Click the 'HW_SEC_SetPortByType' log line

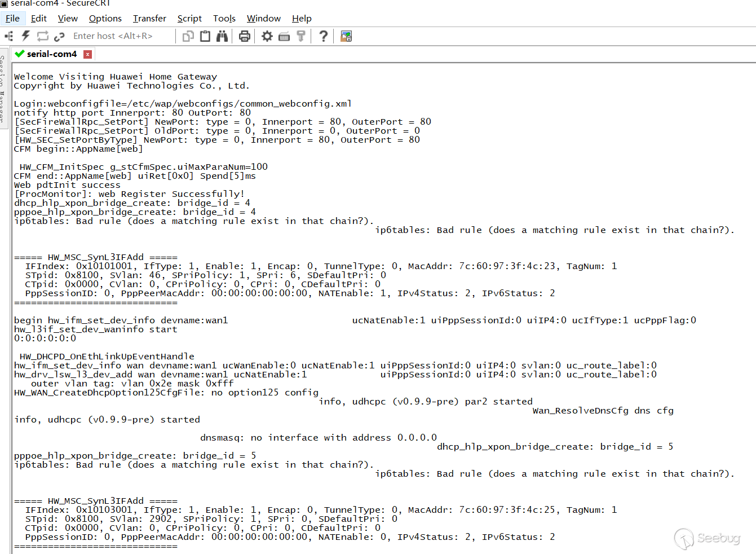click(217, 140)
